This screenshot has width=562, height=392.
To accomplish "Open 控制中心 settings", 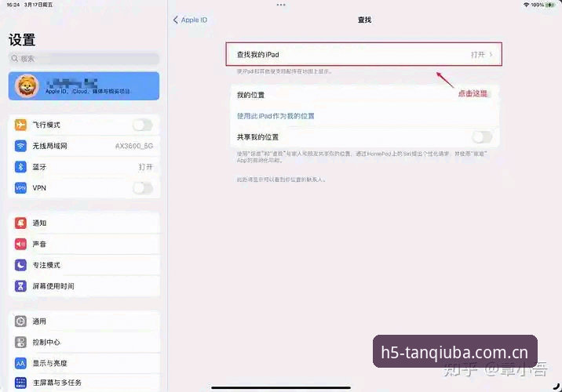I will click(84, 343).
